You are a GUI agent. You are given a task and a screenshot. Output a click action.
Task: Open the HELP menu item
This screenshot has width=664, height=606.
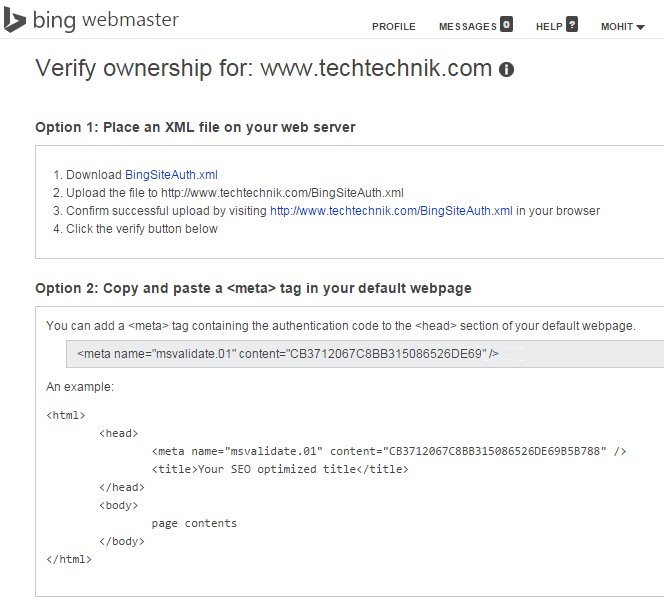549,27
